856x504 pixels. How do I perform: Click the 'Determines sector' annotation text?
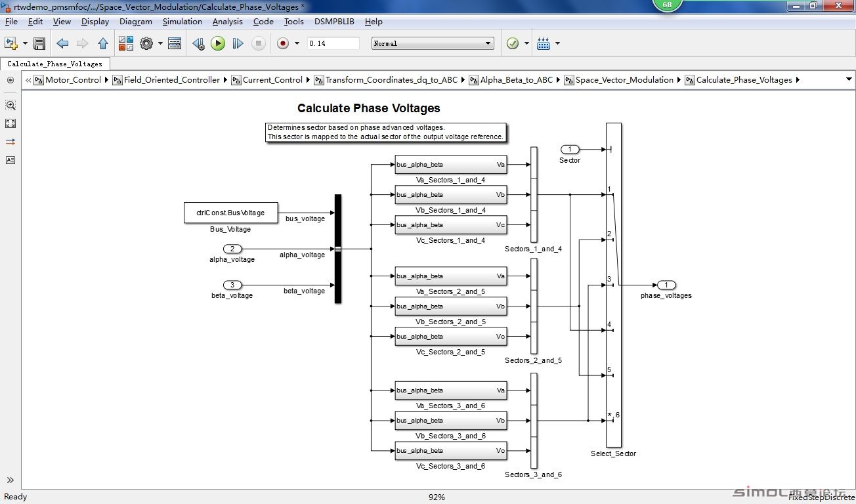386,132
